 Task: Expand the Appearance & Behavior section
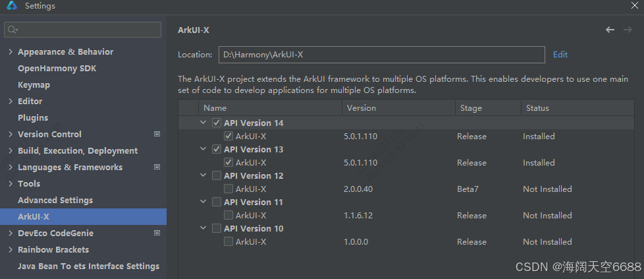coord(11,52)
